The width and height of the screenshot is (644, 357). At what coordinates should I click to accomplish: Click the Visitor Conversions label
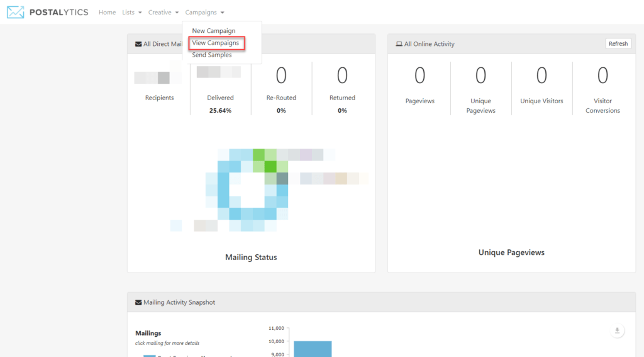(x=602, y=106)
